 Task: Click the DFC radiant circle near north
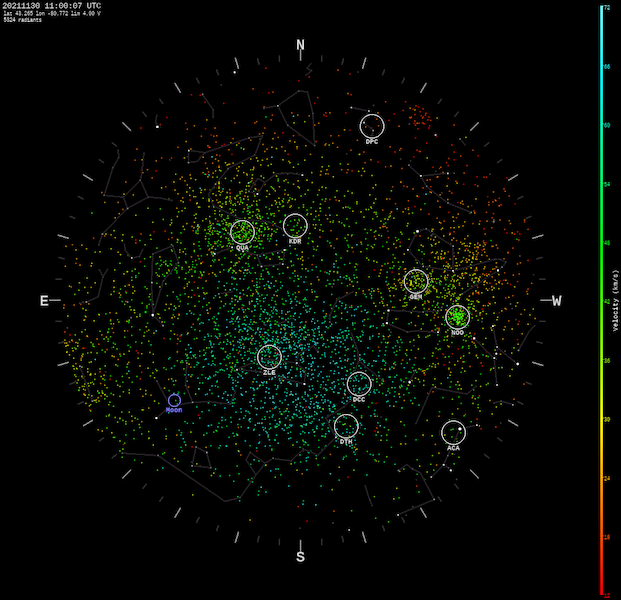(x=372, y=126)
